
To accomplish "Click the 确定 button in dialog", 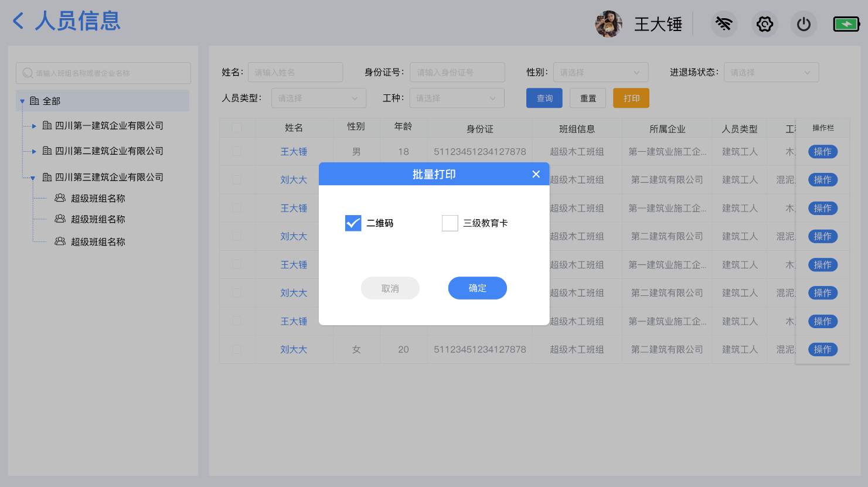I will pos(477,288).
